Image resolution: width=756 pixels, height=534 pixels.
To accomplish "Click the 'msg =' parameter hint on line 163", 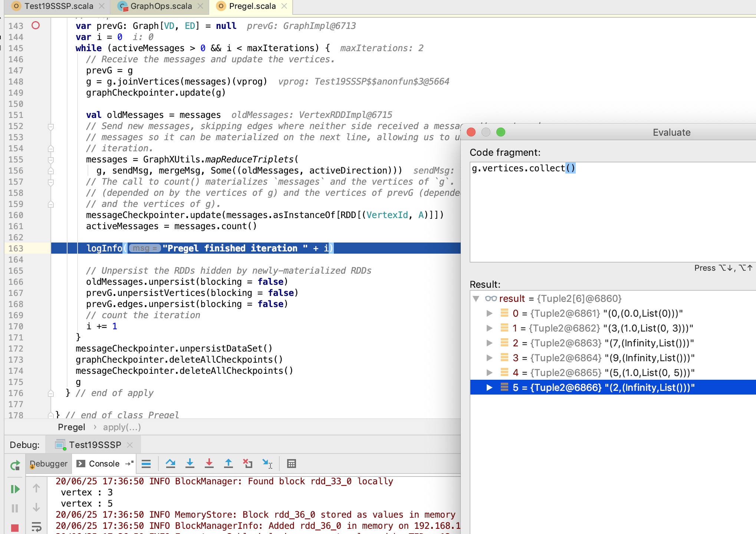I will [x=145, y=248].
